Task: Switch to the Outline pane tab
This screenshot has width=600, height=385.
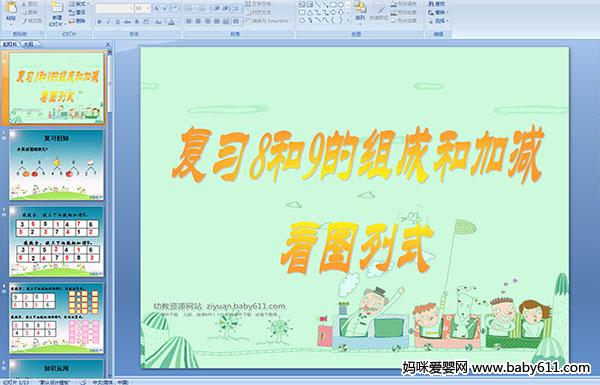Action: (29, 44)
